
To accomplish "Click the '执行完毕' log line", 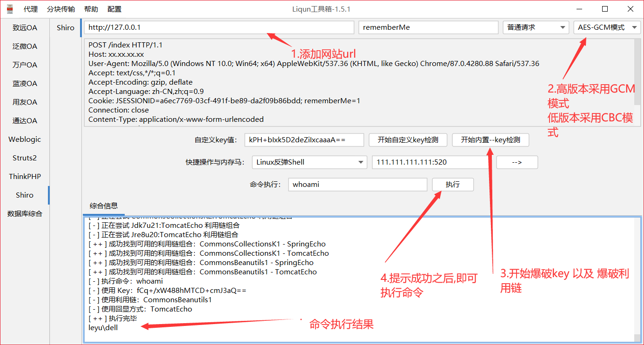I will 113,318.
